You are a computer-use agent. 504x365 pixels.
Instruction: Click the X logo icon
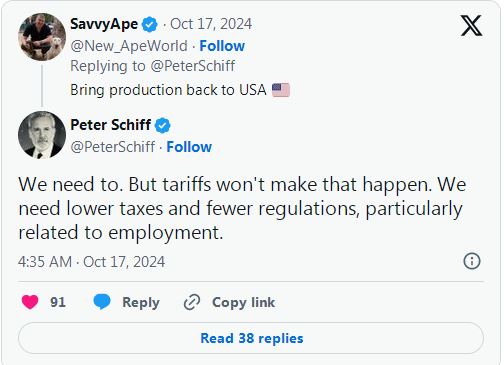coord(471,25)
